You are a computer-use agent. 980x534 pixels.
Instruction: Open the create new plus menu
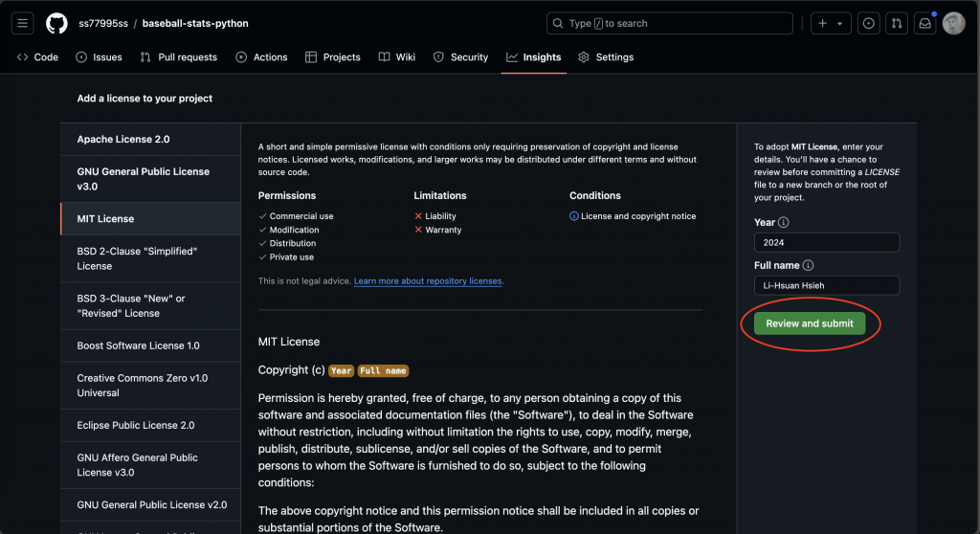(x=822, y=24)
